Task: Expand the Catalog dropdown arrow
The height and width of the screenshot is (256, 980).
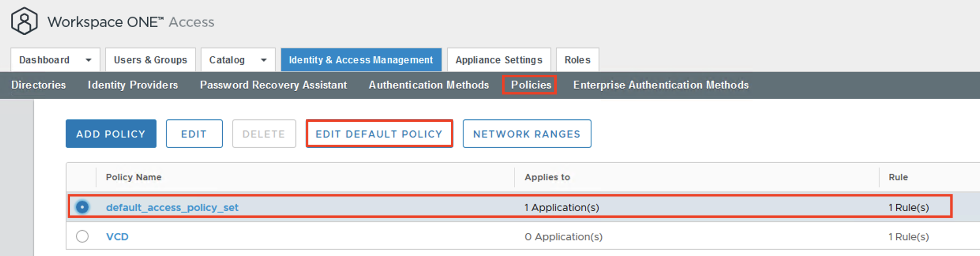Action: coord(264,60)
